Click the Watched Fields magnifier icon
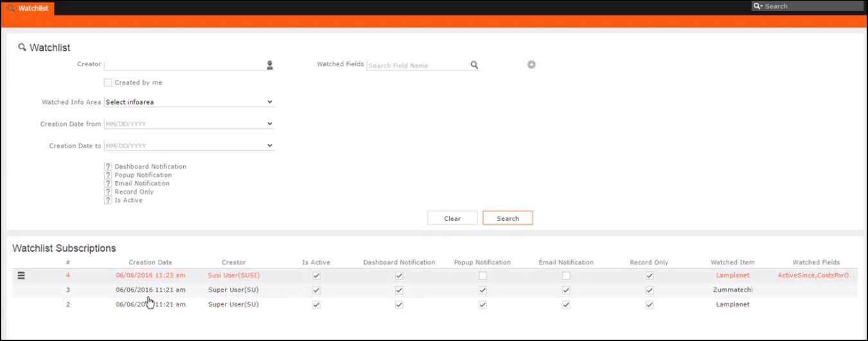Screen dimensions: 868x341 tap(474, 65)
